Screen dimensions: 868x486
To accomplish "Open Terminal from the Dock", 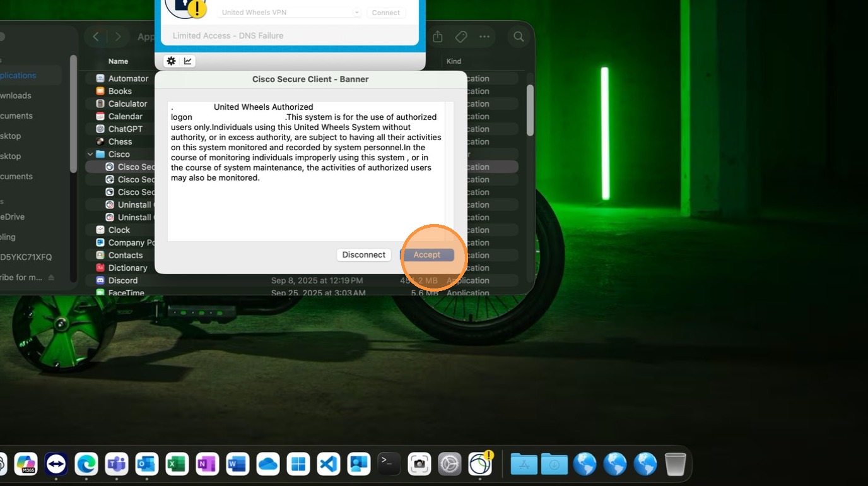I will point(389,465).
